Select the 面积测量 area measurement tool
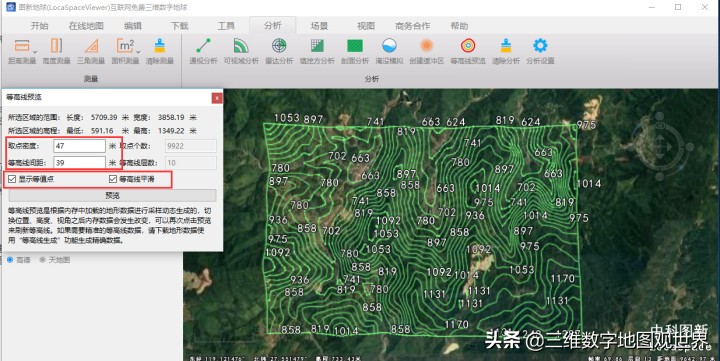This screenshot has width=720, height=361. 125,51
